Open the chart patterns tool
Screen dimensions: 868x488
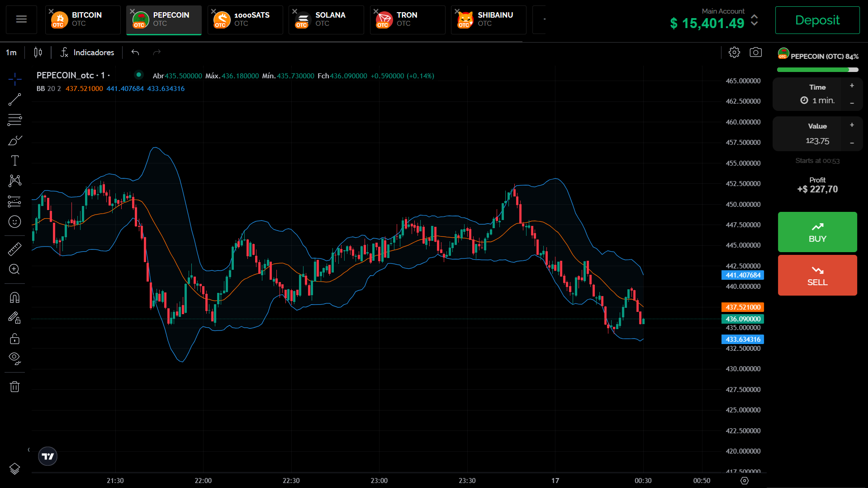[x=14, y=181]
